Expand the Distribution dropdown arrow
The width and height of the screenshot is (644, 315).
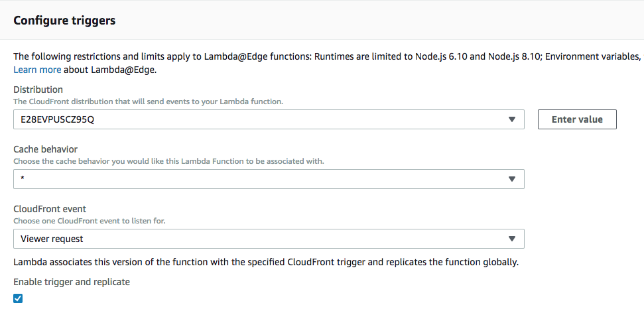click(512, 119)
